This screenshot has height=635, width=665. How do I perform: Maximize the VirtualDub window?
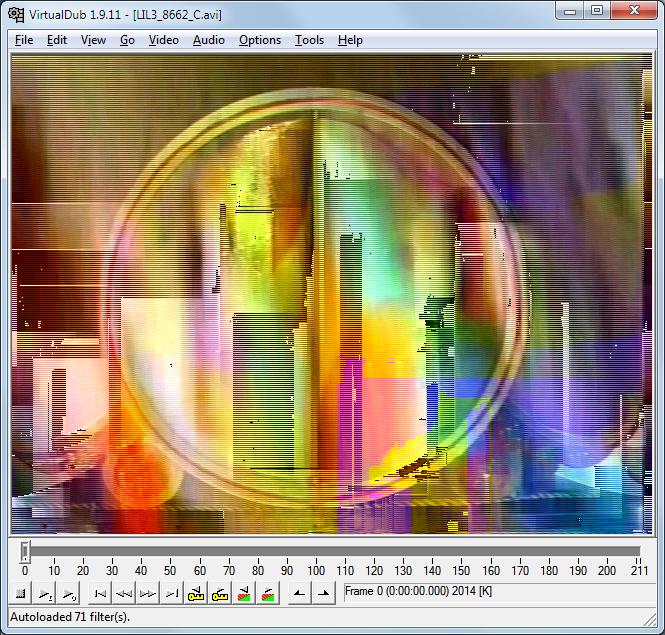[x=597, y=11]
